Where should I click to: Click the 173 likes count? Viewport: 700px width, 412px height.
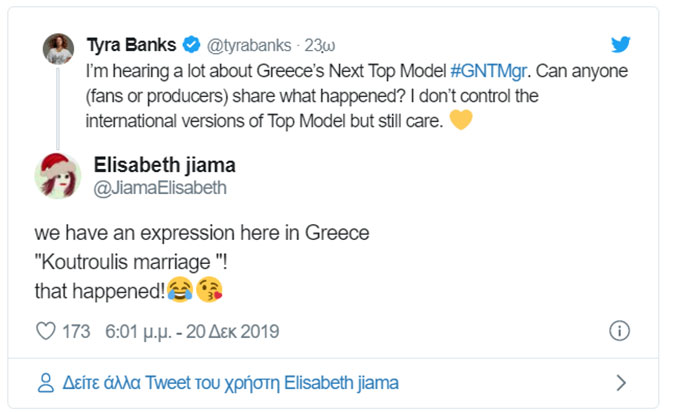click(x=76, y=331)
